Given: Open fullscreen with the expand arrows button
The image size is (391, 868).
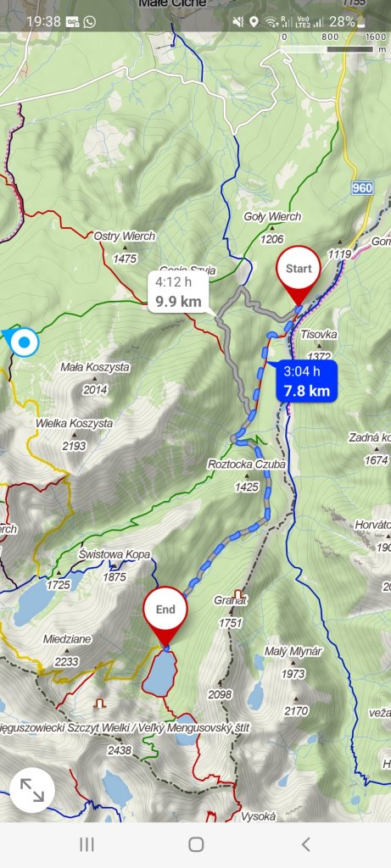Looking at the screenshot, I should coord(32,790).
